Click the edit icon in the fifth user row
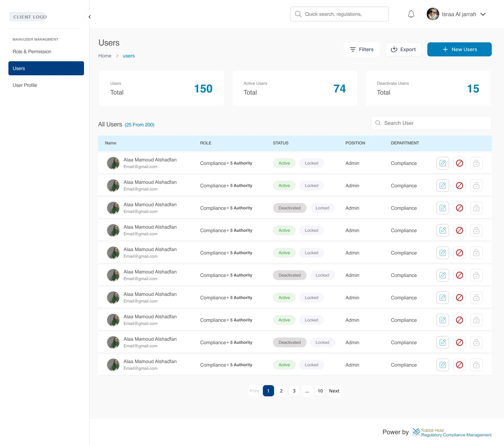 click(x=443, y=253)
